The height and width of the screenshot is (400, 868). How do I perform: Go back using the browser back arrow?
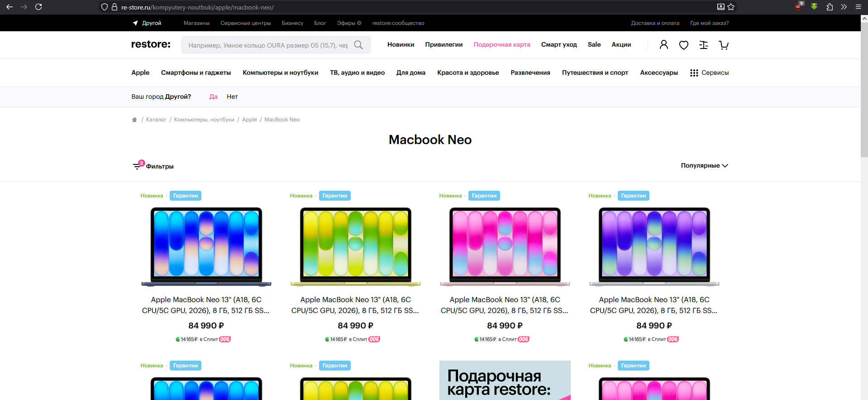(10, 7)
